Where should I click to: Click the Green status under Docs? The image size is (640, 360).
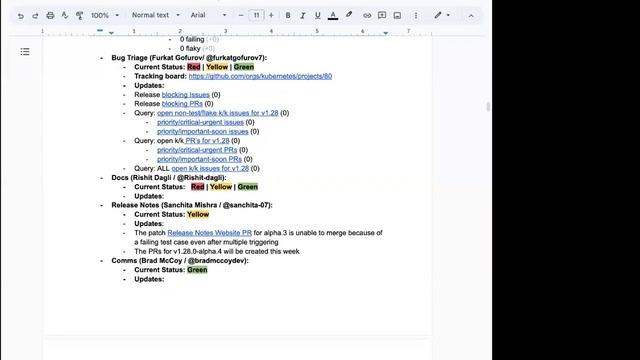[248, 187]
